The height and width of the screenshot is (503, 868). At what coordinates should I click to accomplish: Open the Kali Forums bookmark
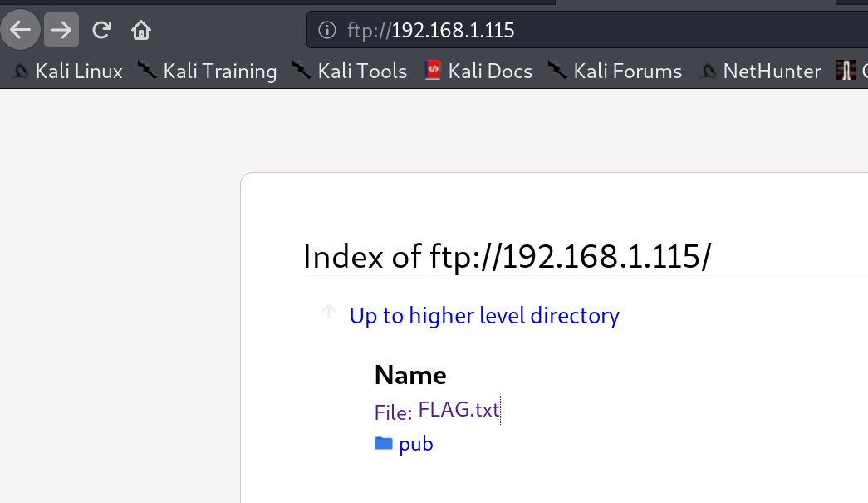(x=615, y=72)
